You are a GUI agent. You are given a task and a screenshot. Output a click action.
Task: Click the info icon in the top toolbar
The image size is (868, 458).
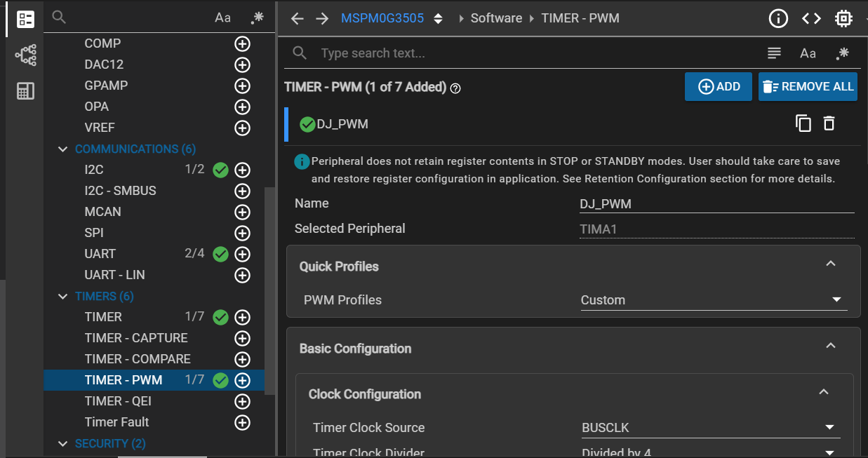click(x=778, y=18)
